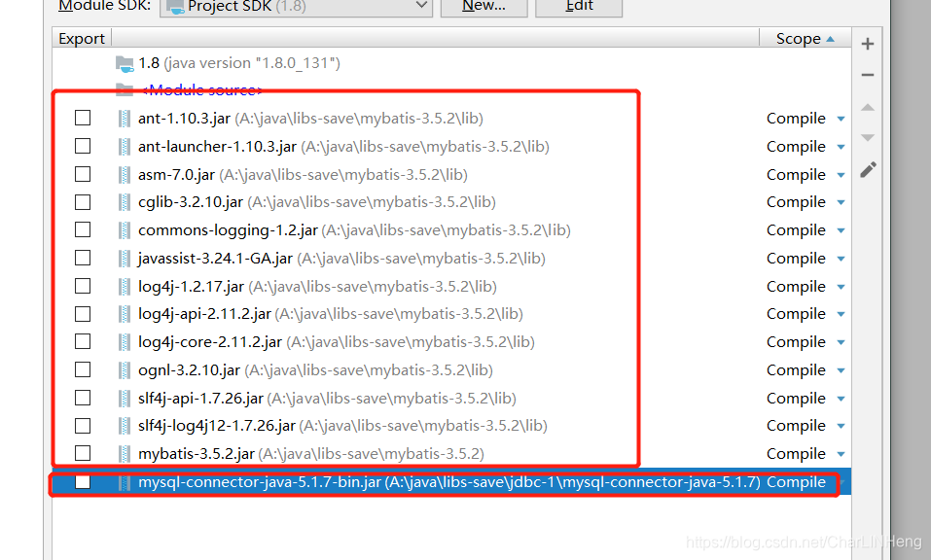931x560 pixels.
Task: Click the jar icon of ant-1.10.3.jar
Action: click(125, 119)
